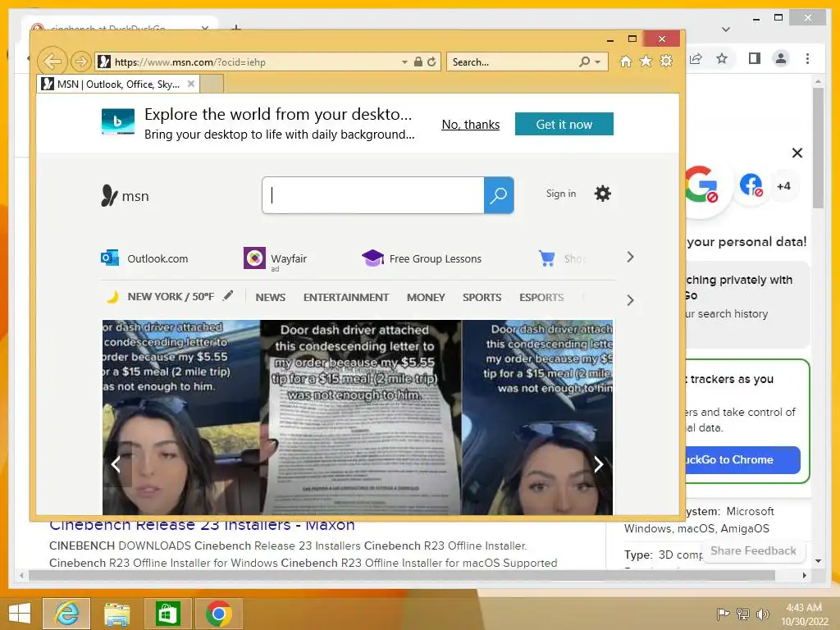
Task: Open Wayfair ad link
Action: point(276,258)
